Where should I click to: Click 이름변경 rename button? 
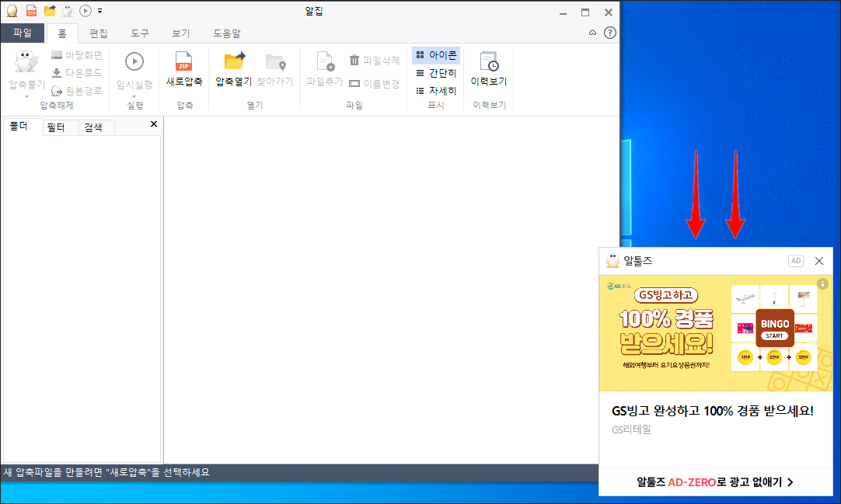[375, 84]
